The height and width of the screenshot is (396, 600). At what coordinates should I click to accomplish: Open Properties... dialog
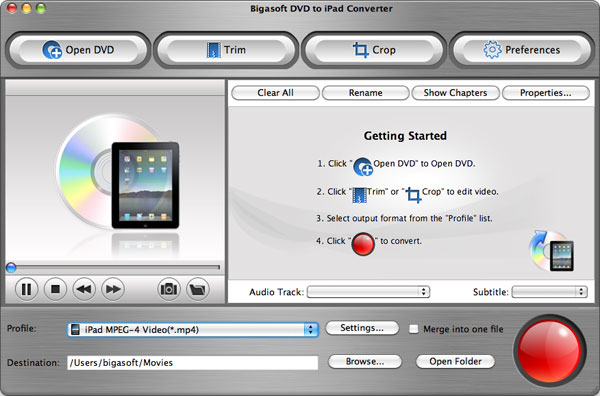click(x=546, y=93)
